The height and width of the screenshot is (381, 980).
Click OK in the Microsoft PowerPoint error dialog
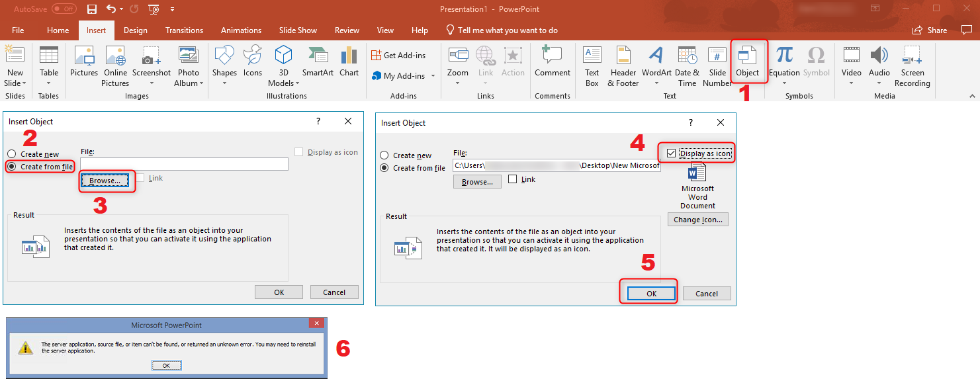(166, 365)
